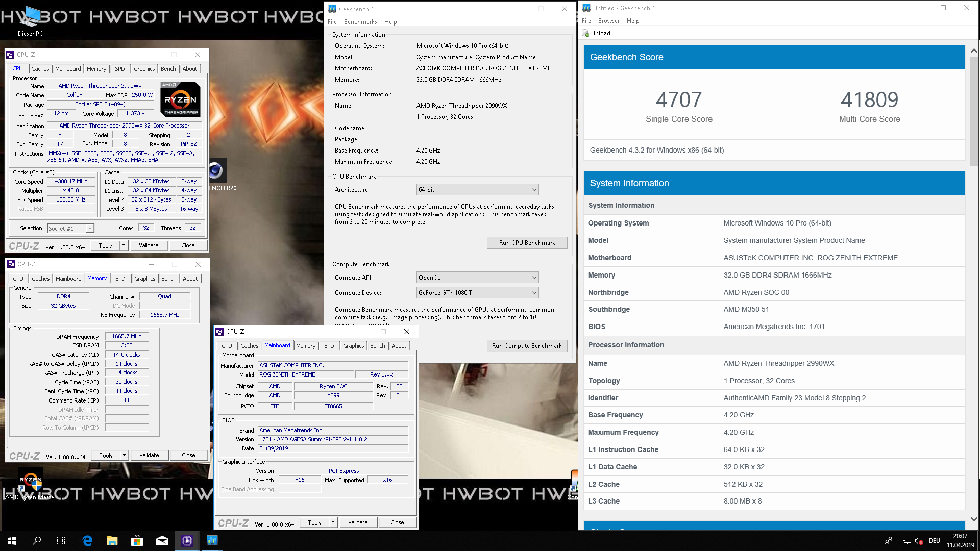Click the muted volume icon in tray

click(919, 541)
